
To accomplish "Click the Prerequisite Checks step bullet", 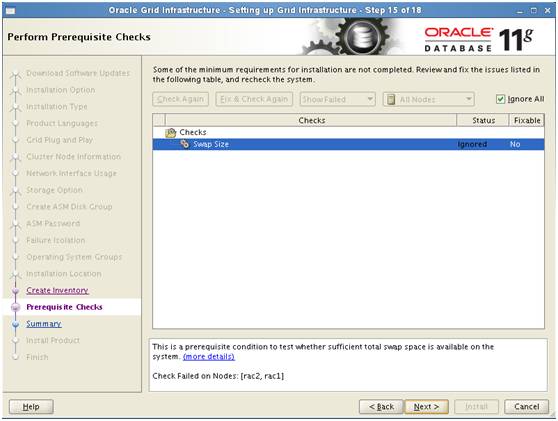I will pos(15,307).
